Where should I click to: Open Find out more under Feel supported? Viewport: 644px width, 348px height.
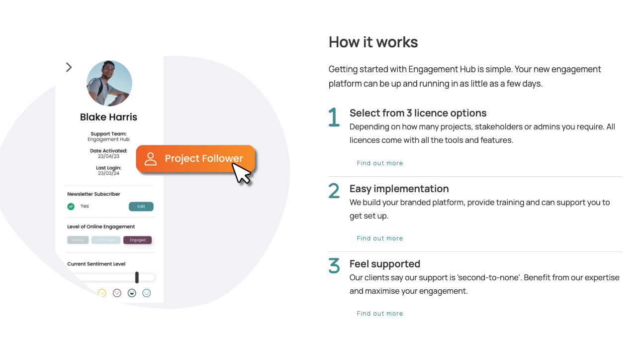380,314
